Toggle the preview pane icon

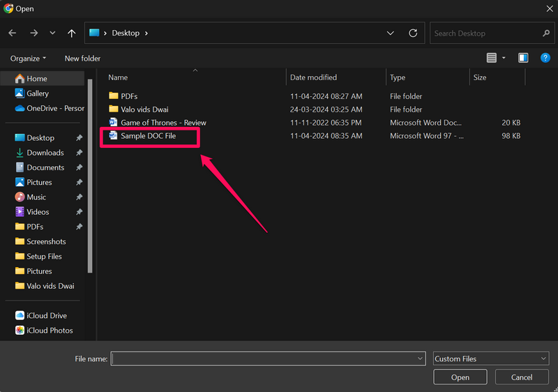pos(523,58)
